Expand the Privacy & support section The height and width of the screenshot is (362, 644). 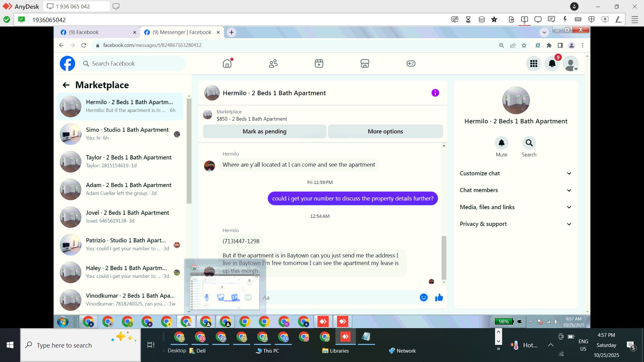click(x=516, y=224)
